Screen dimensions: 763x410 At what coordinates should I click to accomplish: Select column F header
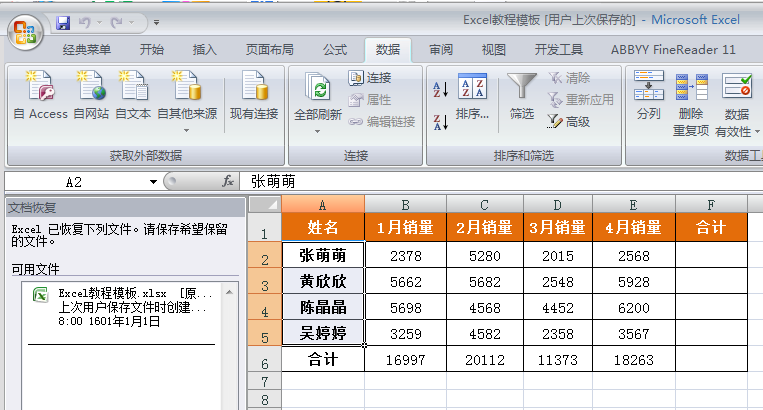click(x=711, y=205)
